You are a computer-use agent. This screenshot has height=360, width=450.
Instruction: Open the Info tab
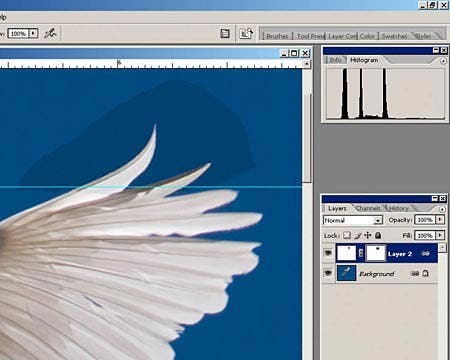pos(336,60)
